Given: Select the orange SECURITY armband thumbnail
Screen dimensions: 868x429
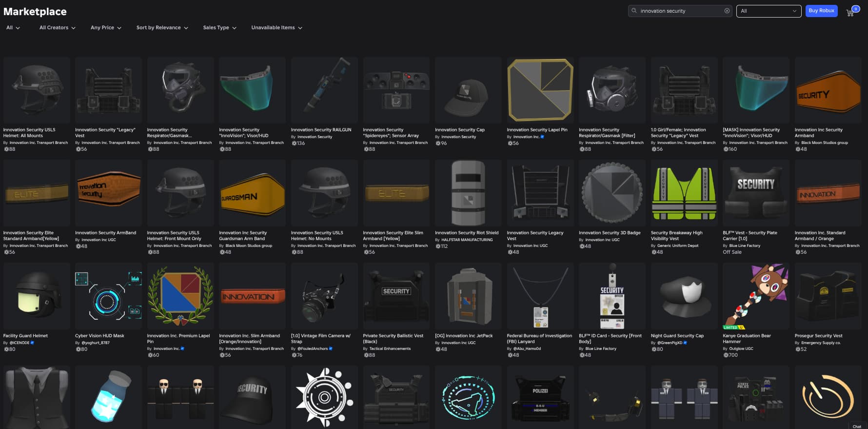Looking at the screenshot, I should click(828, 90).
